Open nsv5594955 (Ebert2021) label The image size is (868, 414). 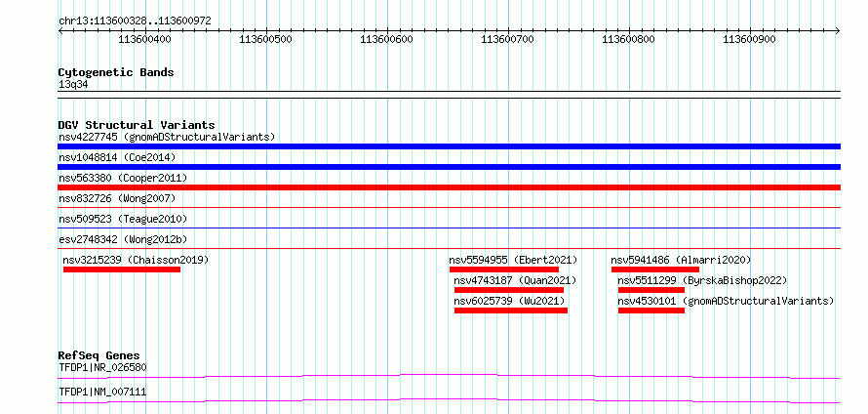click(513, 260)
